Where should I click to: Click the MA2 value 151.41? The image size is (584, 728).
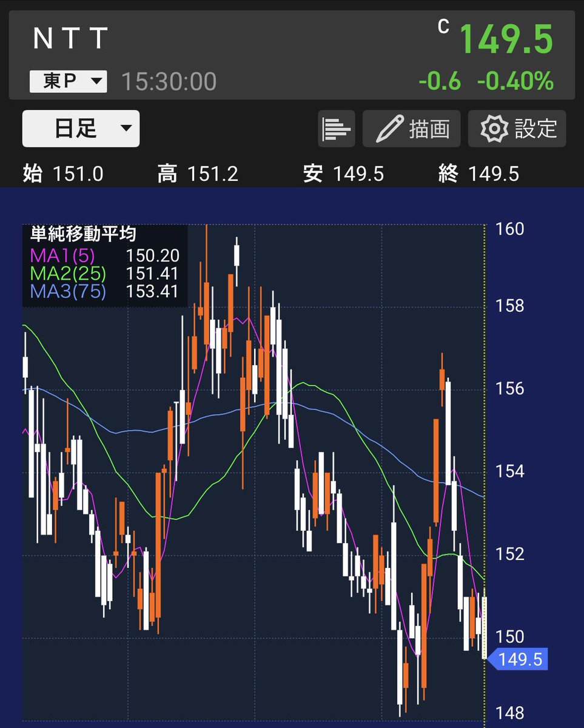152,274
